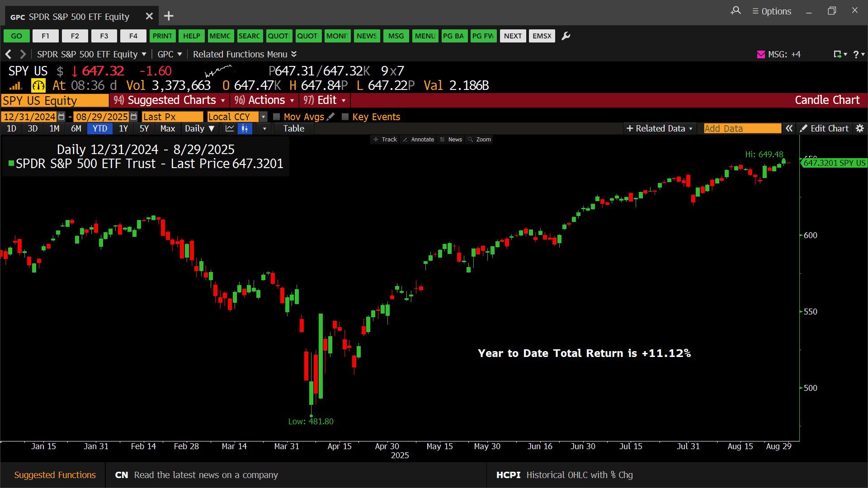
Task: Select the 6M time range
Action: pyautogui.click(x=76, y=129)
